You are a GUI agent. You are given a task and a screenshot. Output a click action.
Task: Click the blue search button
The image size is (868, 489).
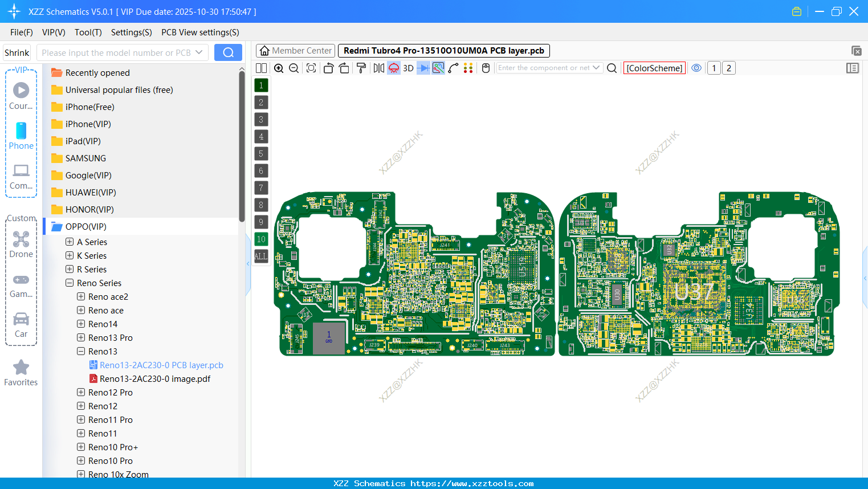click(x=228, y=52)
